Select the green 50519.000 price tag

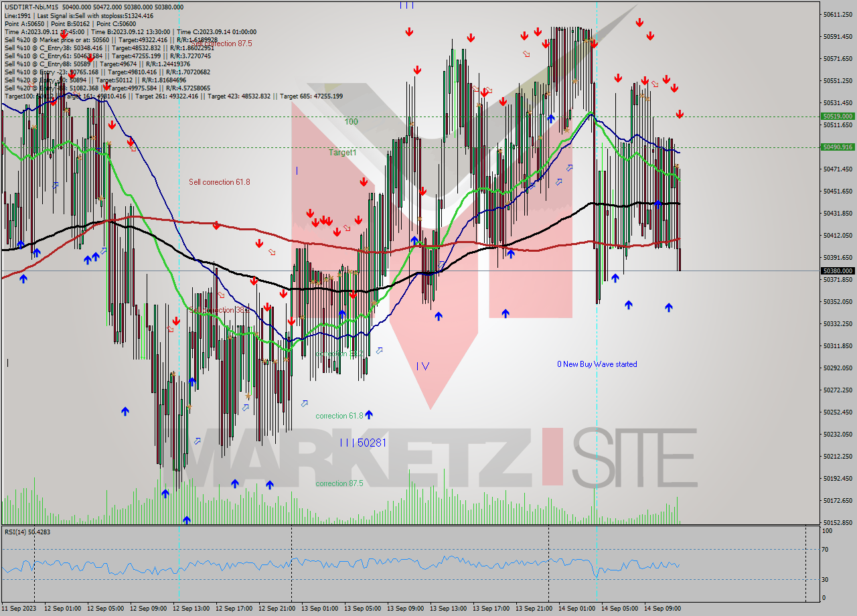[x=838, y=116]
